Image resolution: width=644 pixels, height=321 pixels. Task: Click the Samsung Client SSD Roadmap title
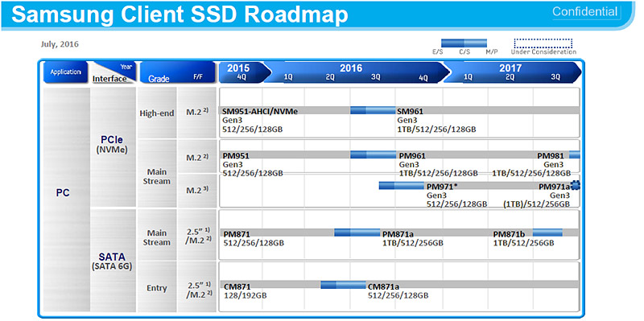(180, 14)
